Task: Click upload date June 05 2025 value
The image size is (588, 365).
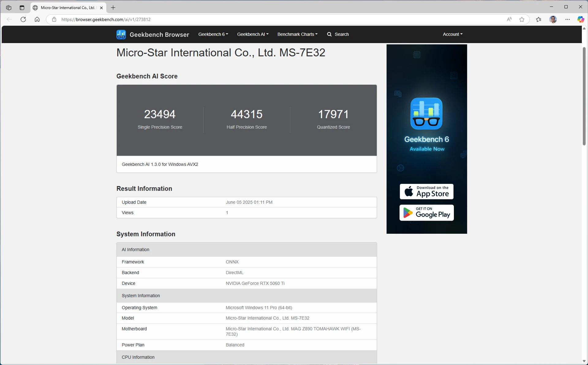Action: click(x=249, y=202)
